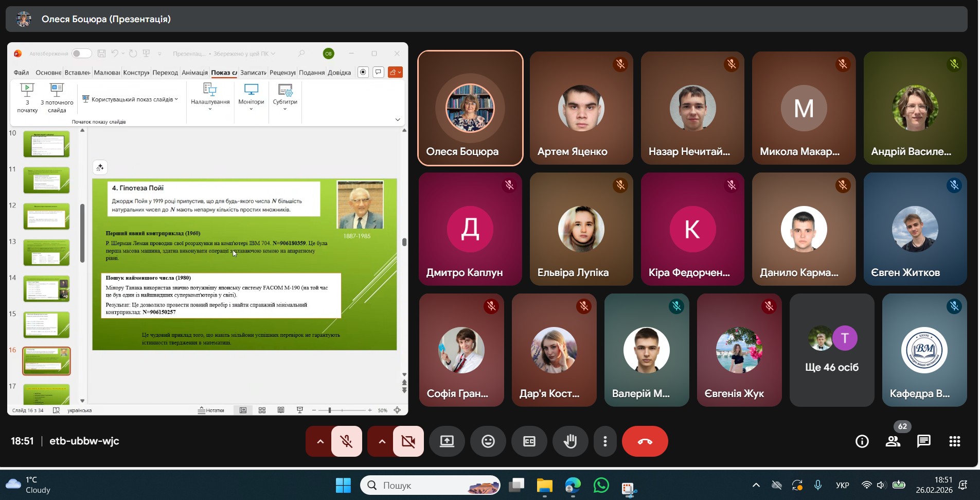Open the Перехід ribbon tab
This screenshot has width=980, height=500.
(x=165, y=73)
